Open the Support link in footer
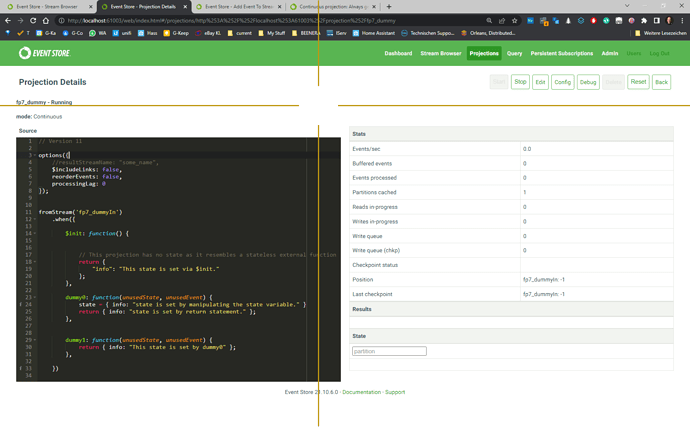 [395, 392]
